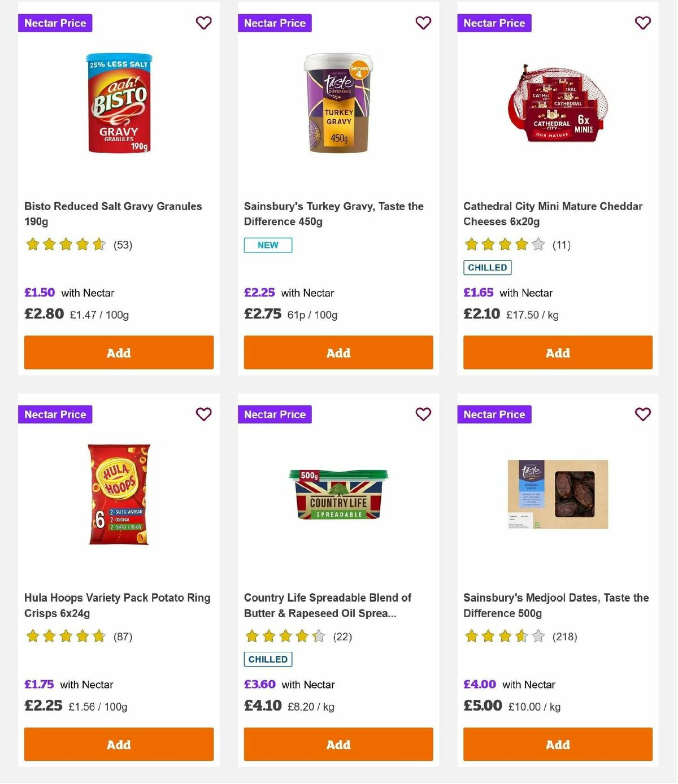This screenshot has width=678, height=784.
Task: Click the Nectar Price badge on Medjool Dates
Action: [494, 414]
